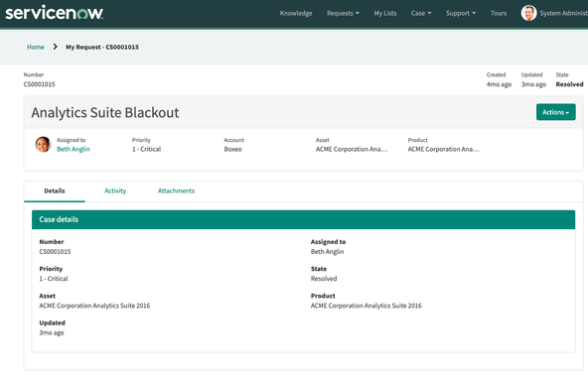The width and height of the screenshot is (588, 386).
Task: Click My Request - CS0001015 breadcrumb
Action: [102, 47]
